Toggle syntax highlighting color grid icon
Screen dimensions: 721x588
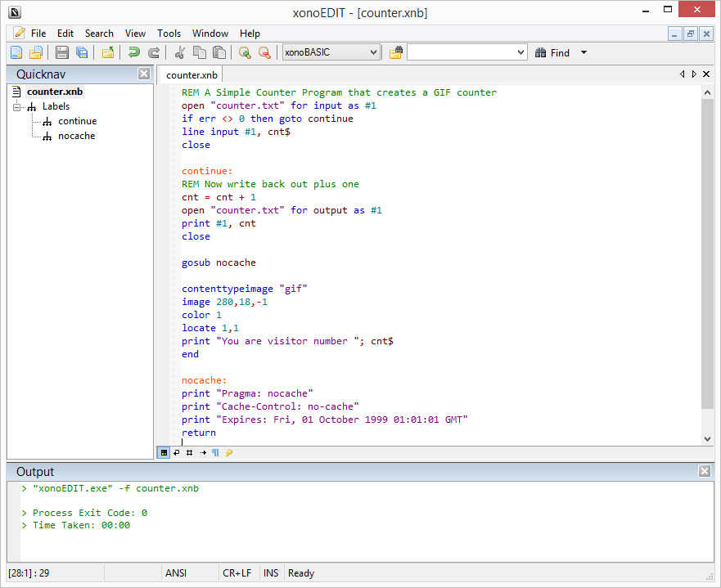pyautogui.click(x=164, y=453)
